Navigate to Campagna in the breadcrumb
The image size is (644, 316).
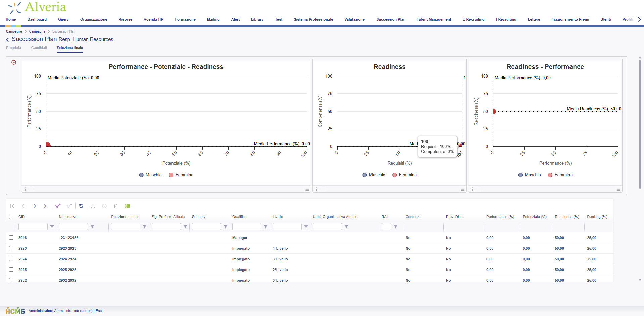pyautogui.click(x=37, y=31)
